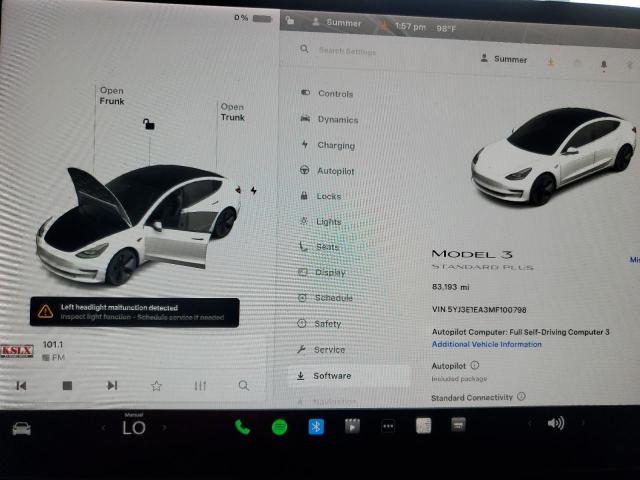Tap the 83,193 mi odometer reading
Screen dimensions: 640x480
[x=451, y=287]
